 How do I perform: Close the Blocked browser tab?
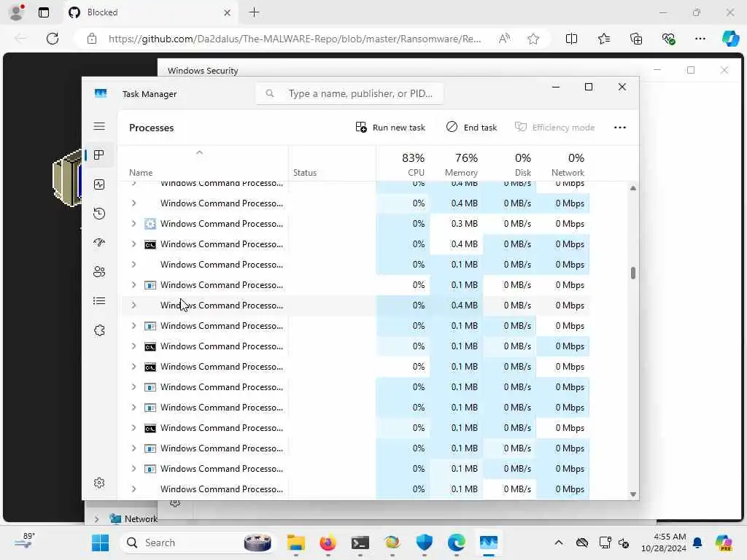pyautogui.click(x=228, y=12)
